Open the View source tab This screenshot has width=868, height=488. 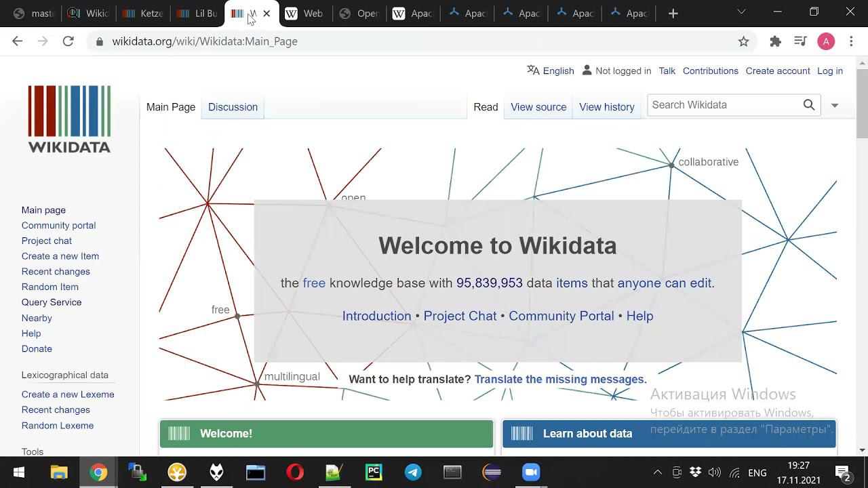[538, 107]
